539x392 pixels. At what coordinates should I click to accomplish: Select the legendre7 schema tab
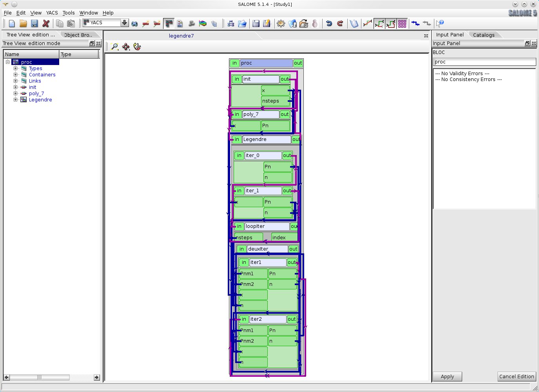181,36
